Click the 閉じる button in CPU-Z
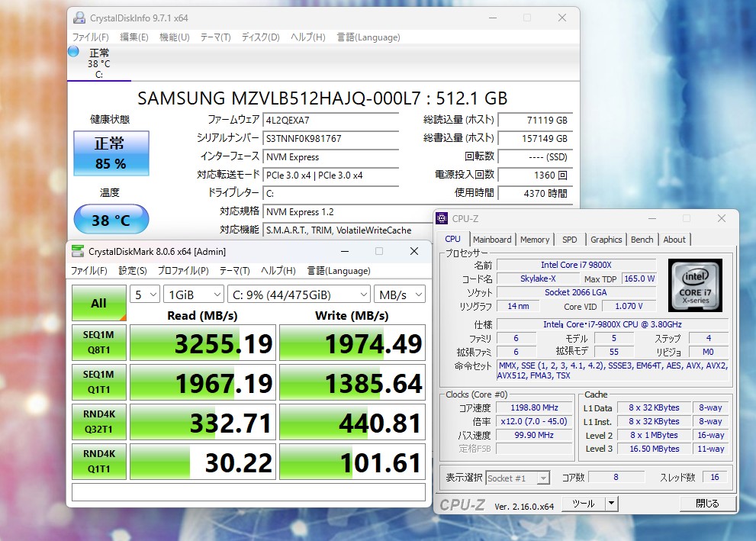Screen dimensions: 756x541 708,504
